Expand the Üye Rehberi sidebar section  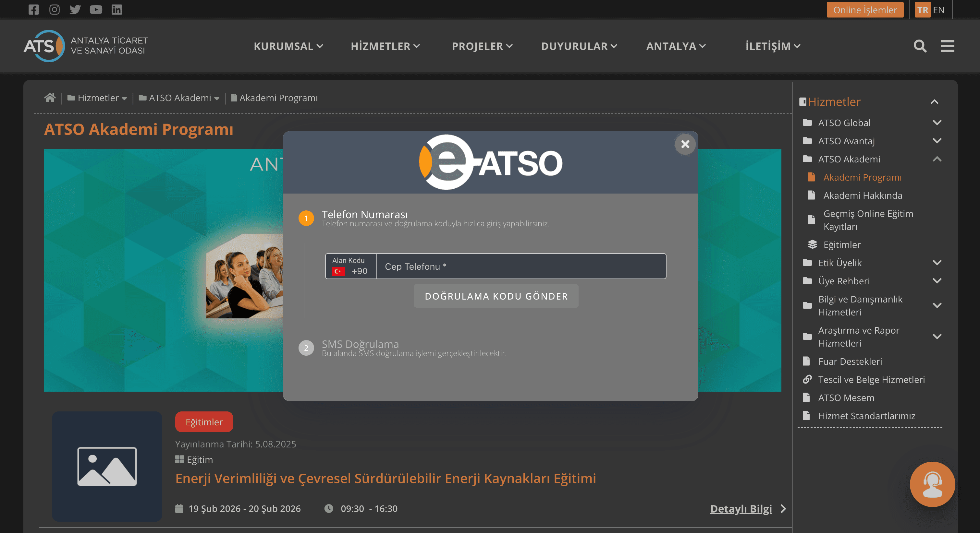[x=937, y=280]
